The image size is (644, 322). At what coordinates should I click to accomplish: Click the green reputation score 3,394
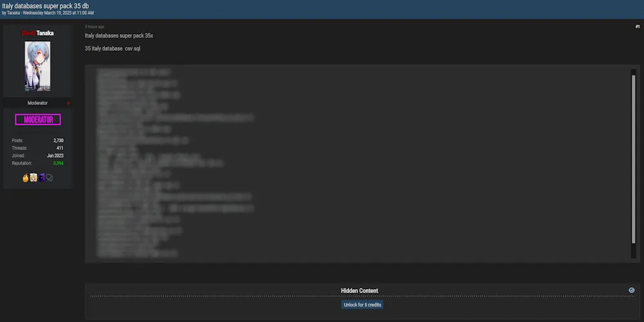pos(58,164)
